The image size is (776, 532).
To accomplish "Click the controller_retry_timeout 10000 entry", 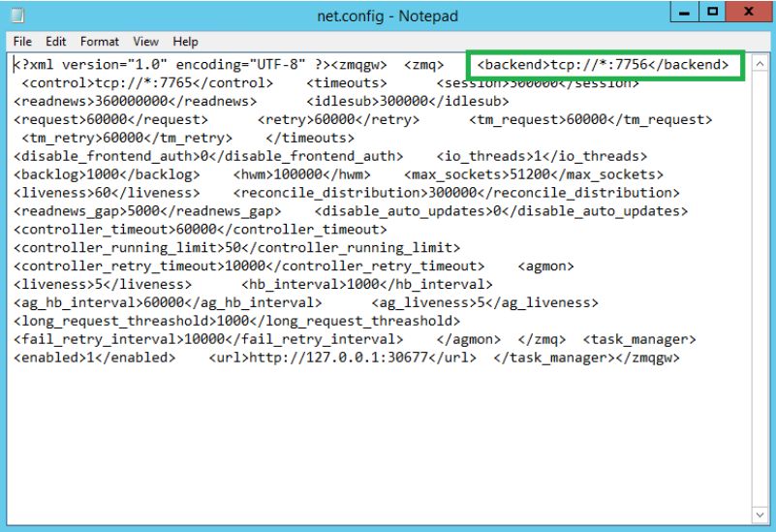I will click(x=249, y=266).
